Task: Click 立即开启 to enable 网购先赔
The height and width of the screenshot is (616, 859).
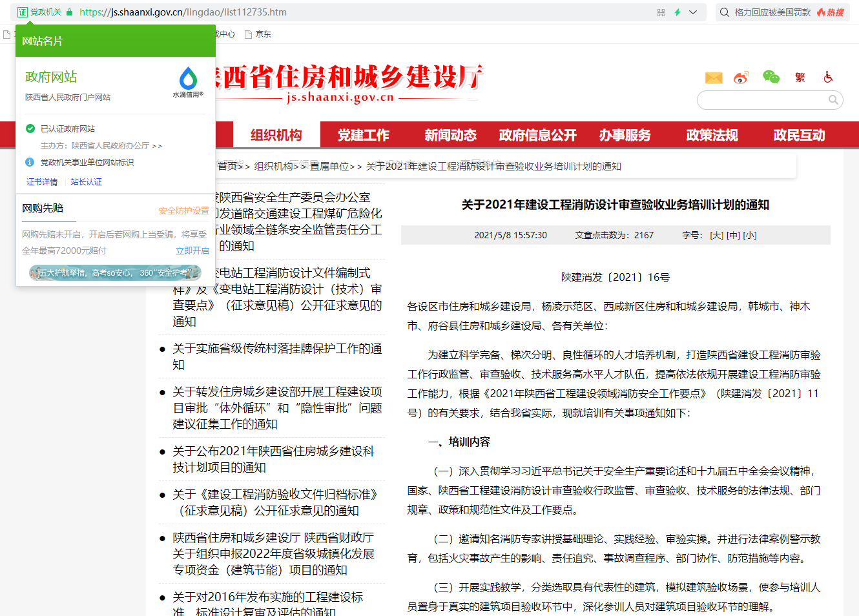Action: [x=192, y=251]
